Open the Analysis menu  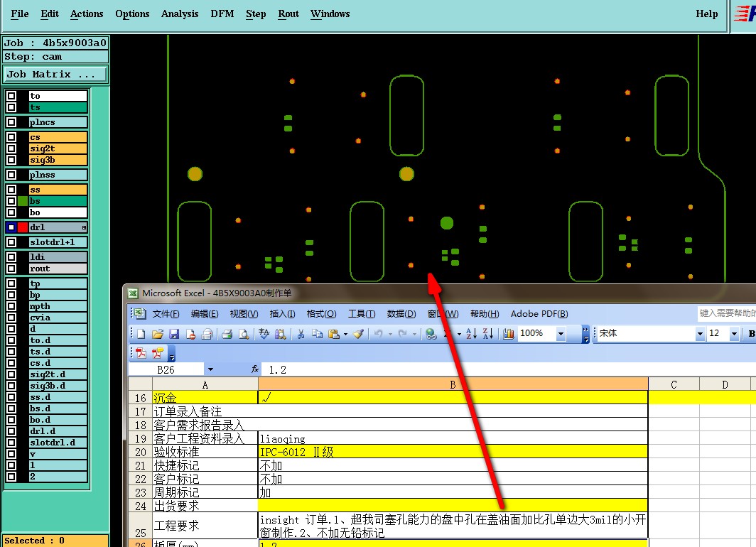[x=179, y=14]
